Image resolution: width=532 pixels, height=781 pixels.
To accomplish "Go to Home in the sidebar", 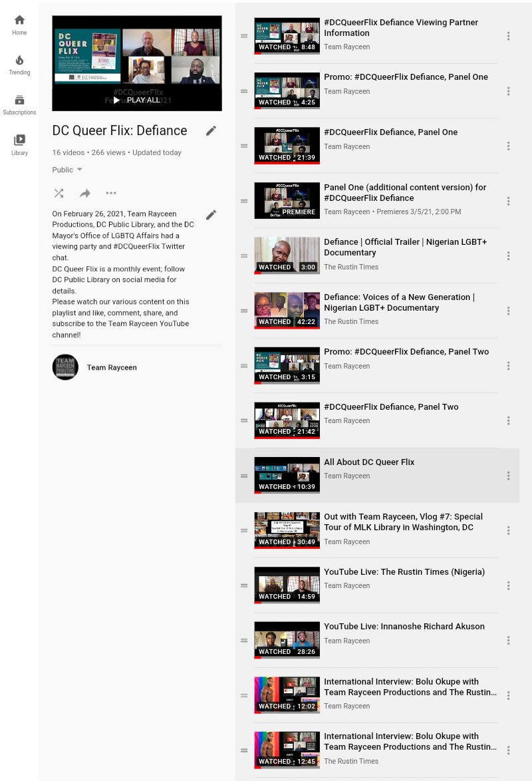I will (x=19, y=25).
